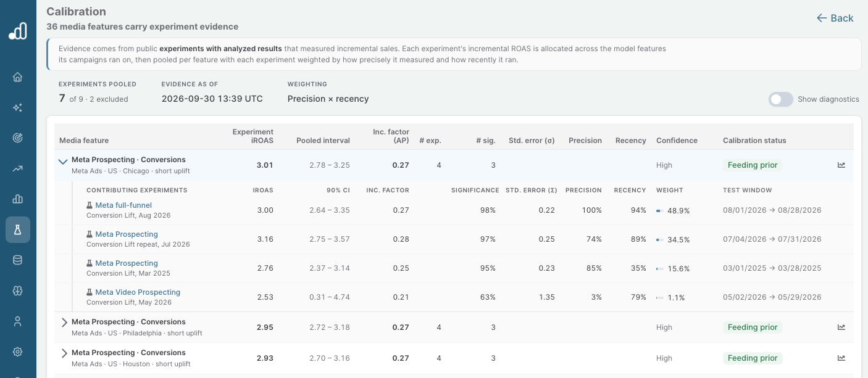Collapse the Chicago Meta Prospecting row
Screen dimensions: 868x378
tap(62, 162)
